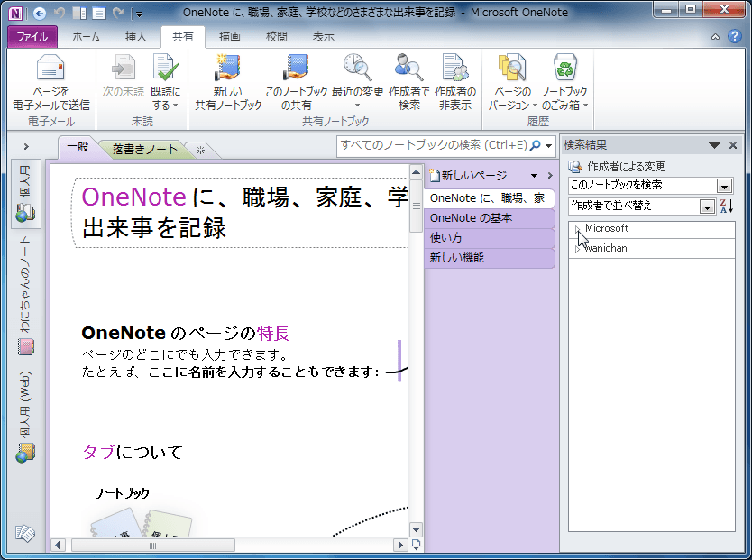Click the search all notebooks input field
Image resolution: width=752 pixels, height=560 pixels.
tap(433, 145)
